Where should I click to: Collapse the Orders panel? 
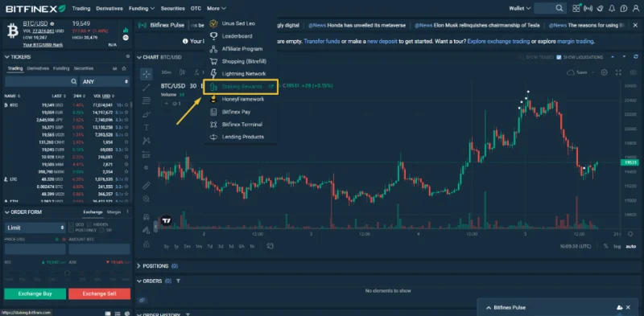pos(138,281)
